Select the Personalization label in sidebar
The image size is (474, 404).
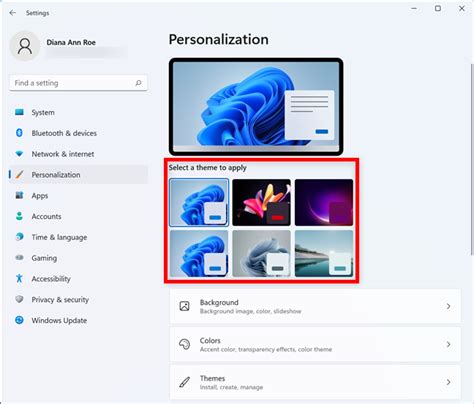point(56,175)
